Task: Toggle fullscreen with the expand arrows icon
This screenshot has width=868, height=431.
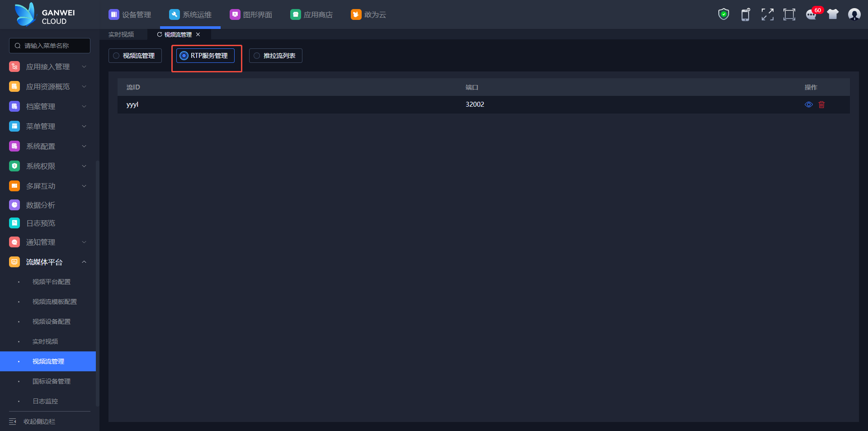Action: coord(767,14)
